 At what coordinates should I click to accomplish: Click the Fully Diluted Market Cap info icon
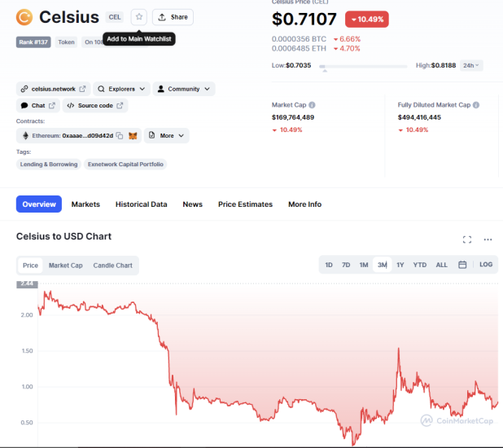click(476, 105)
